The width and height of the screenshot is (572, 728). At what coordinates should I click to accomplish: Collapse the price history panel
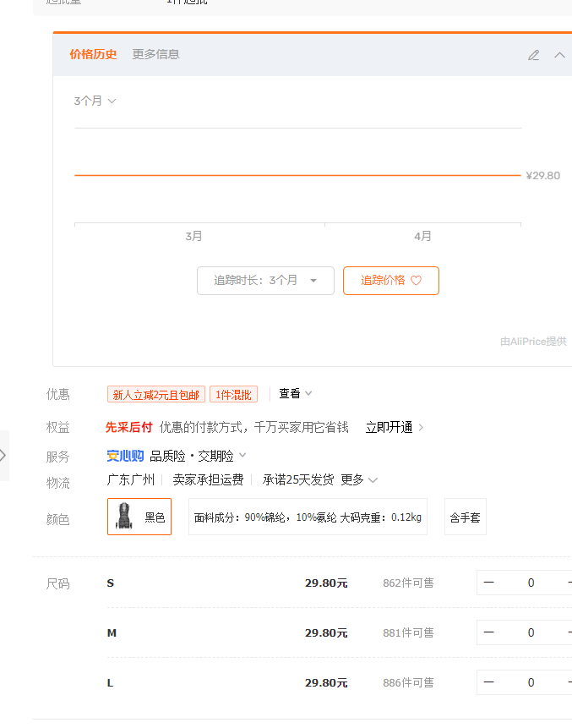tap(559, 55)
